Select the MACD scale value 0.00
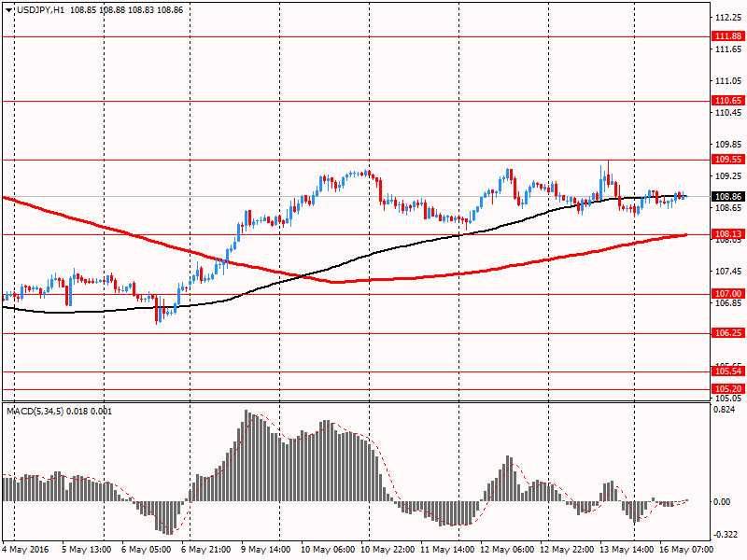Image resolution: width=747 pixels, height=560 pixels. (x=723, y=501)
